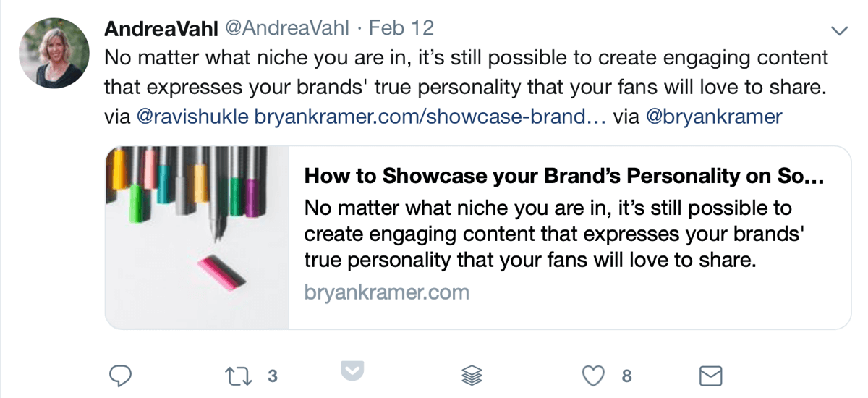Click the link card description text
Image resolution: width=868 pixels, height=398 pixels.
tap(555, 234)
